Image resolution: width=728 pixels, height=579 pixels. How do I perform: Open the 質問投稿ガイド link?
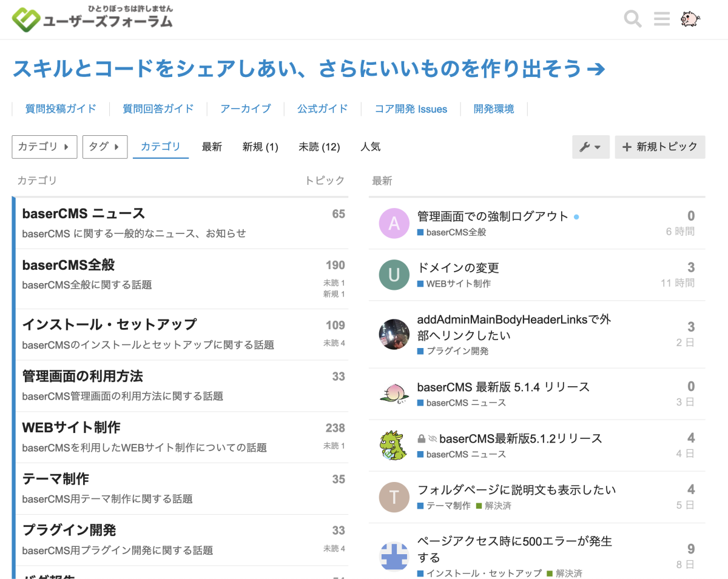(61, 109)
